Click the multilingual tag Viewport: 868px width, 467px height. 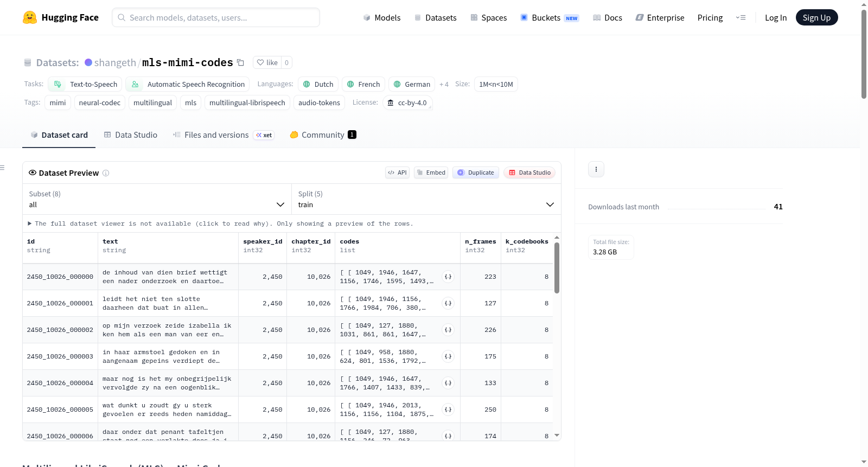[x=152, y=103]
